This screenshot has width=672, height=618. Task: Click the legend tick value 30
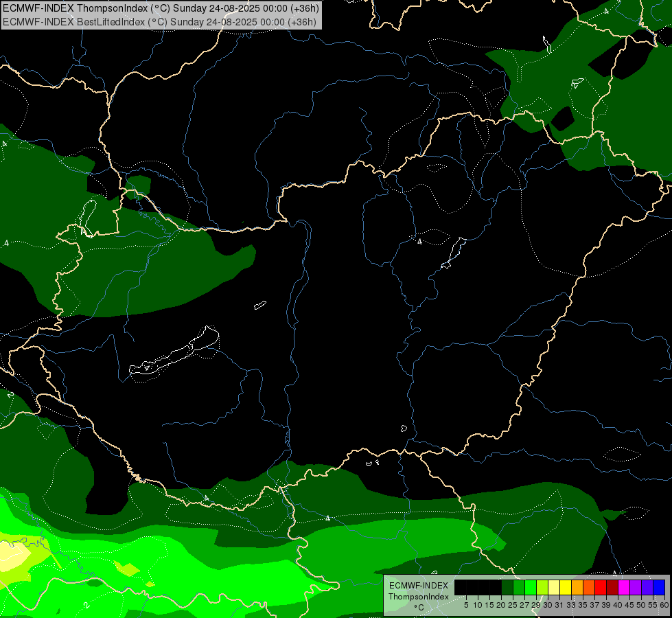(x=548, y=605)
